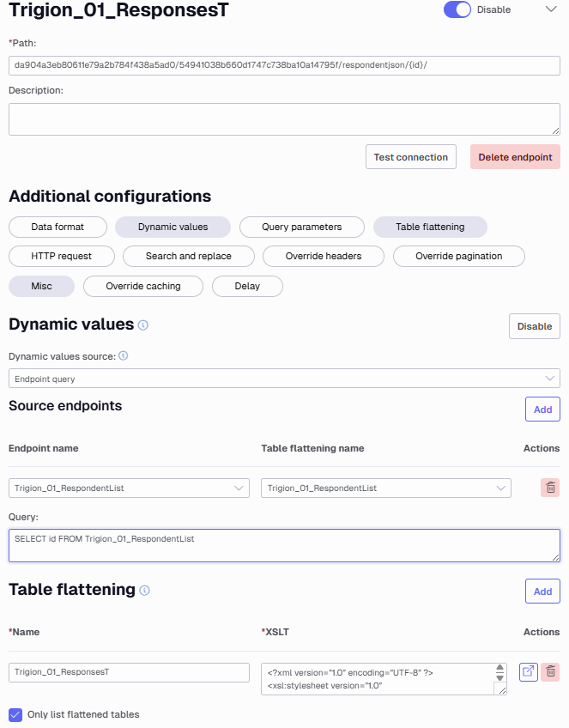Click the Delete endpoint button
569x728 pixels.
point(515,157)
